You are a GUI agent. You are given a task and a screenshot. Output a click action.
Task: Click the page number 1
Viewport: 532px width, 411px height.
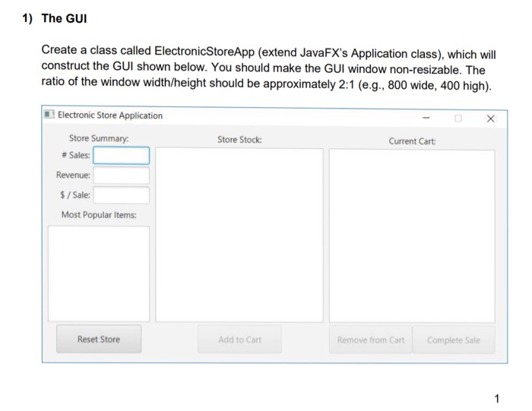pyautogui.click(x=497, y=398)
